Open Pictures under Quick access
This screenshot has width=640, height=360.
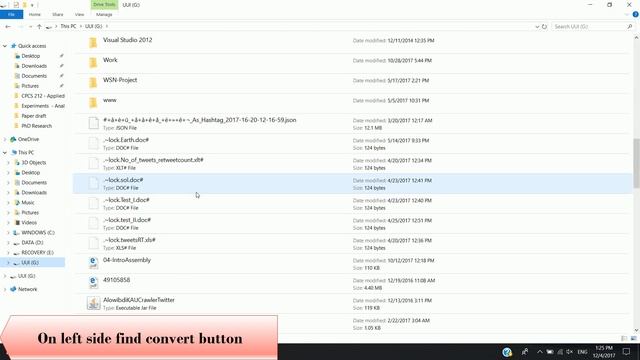(30, 86)
